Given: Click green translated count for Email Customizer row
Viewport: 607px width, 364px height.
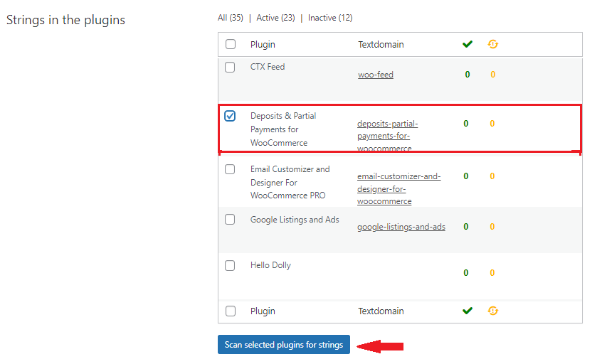Looking at the screenshot, I should point(466,176).
